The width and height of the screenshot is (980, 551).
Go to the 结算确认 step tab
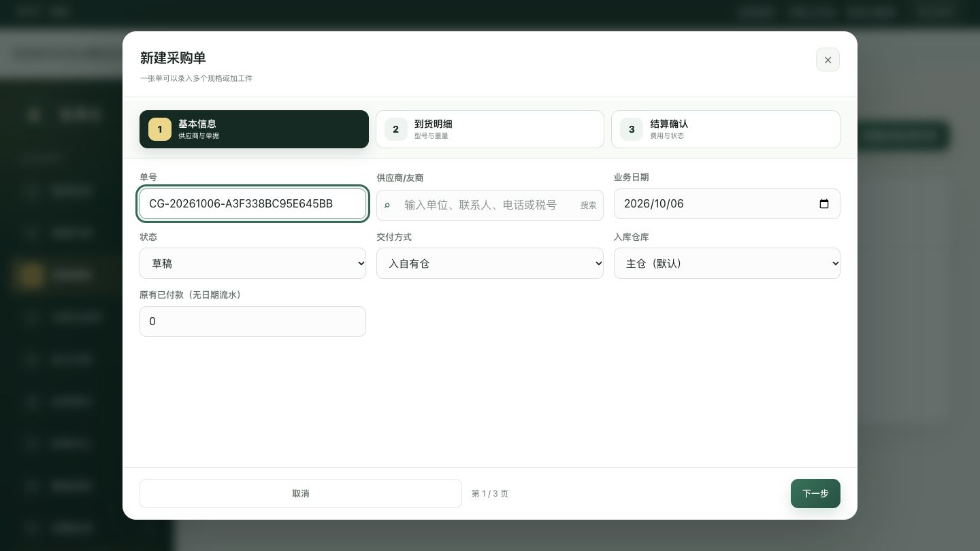(725, 129)
